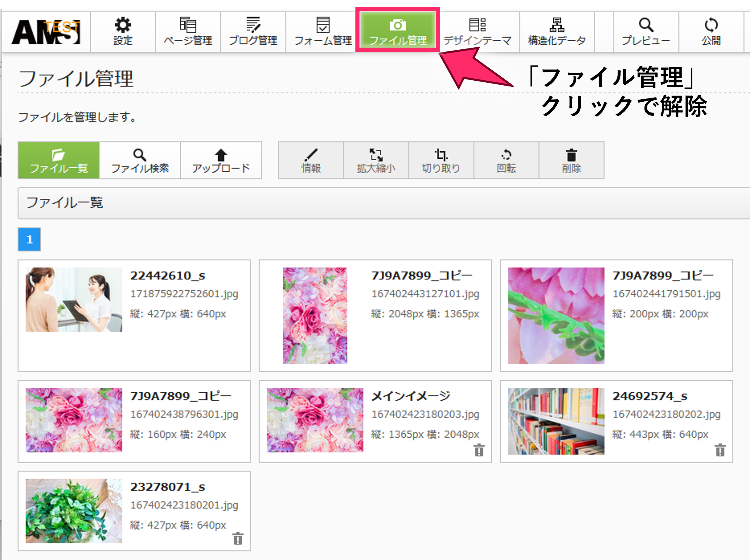Select the 切り取り crop tool

point(441,160)
